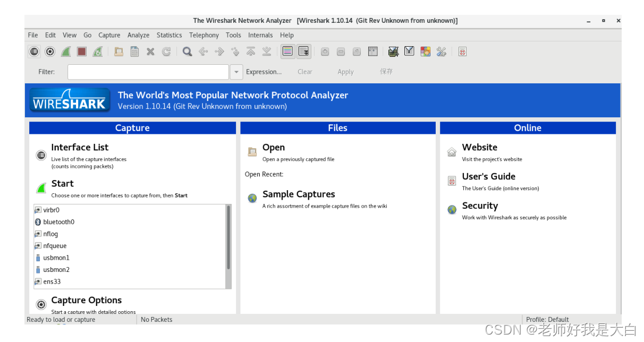This screenshot has width=644, height=342.
Task: Visit the project's Website link
Action: 480,147
